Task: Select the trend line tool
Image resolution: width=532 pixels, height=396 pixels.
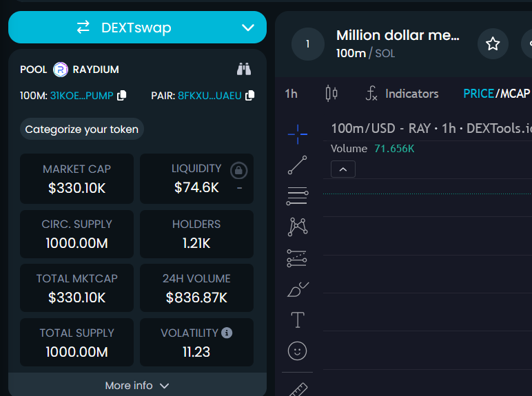Action: tap(297, 165)
